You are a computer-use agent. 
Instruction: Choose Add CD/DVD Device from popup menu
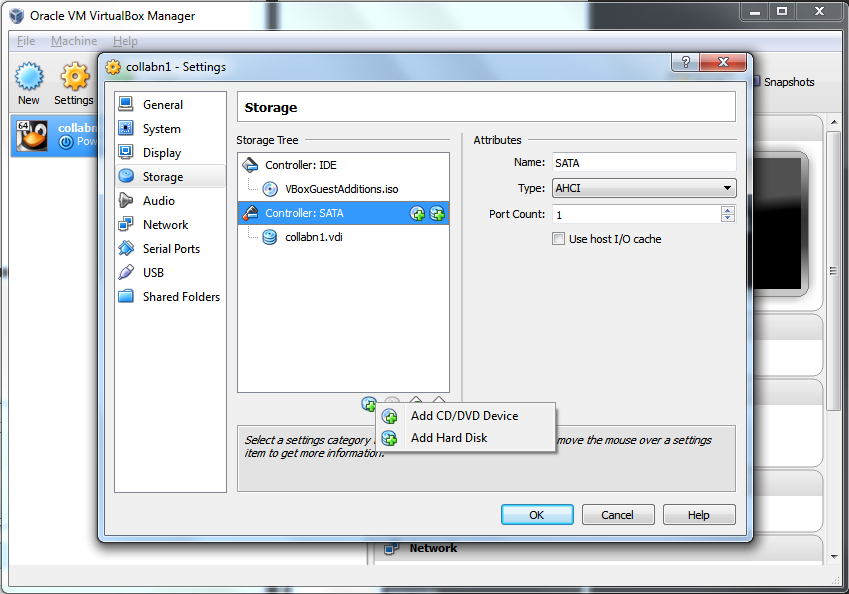click(x=465, y=416)
